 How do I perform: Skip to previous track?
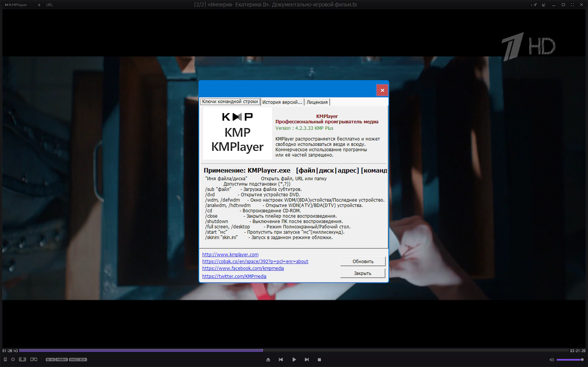281,360
